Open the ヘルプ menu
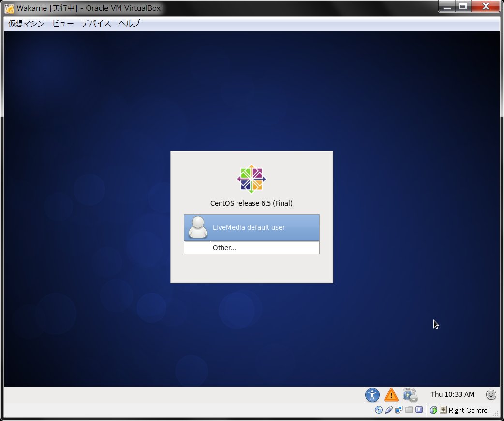 coord(129,23)
